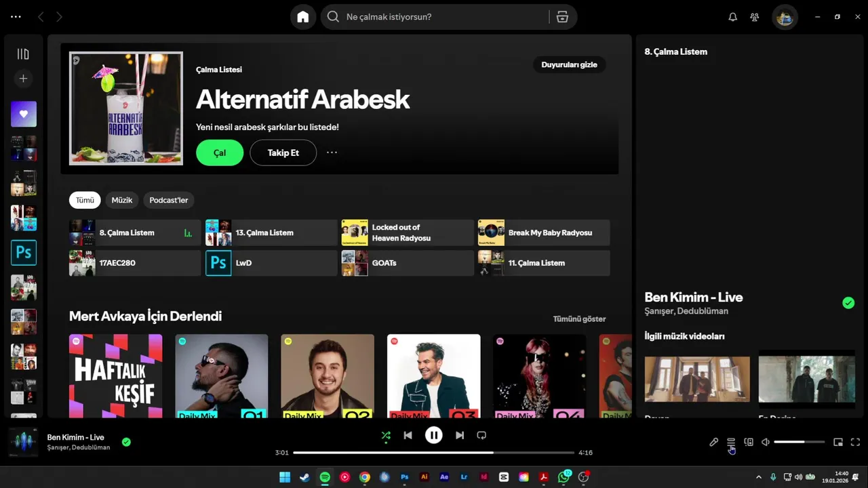Image resolution: width=868 pixels, height=488 pixels.
Task: Expand Your Library sidebar icon
Action: coord(23,54)
